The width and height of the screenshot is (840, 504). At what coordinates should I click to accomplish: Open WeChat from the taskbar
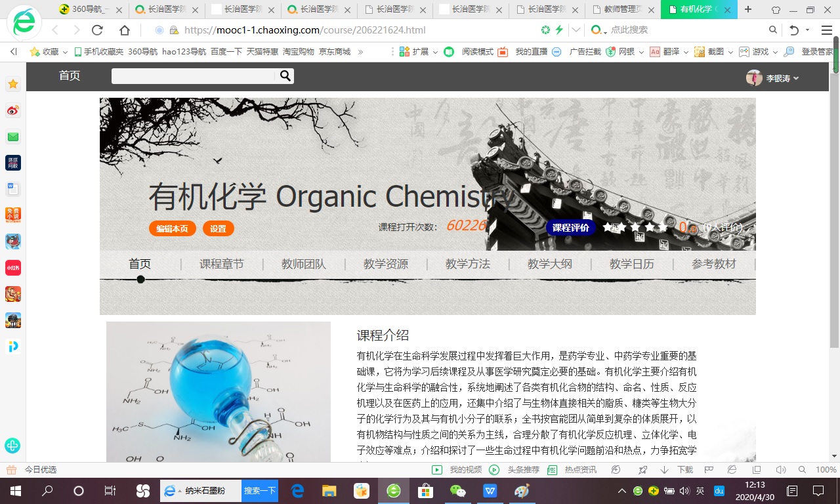tap(457, 491)
